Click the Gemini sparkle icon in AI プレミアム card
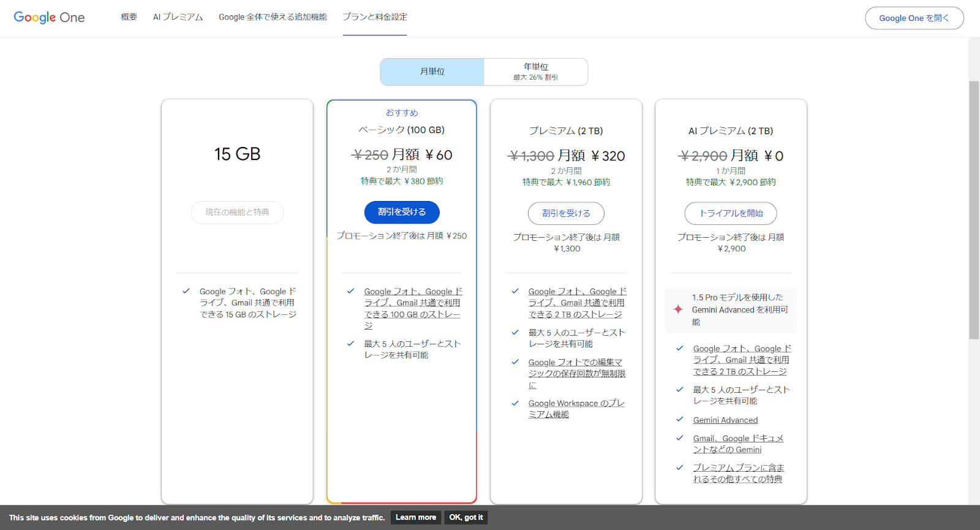The width and height of the screenshot is (980, 530). [678, 309]
